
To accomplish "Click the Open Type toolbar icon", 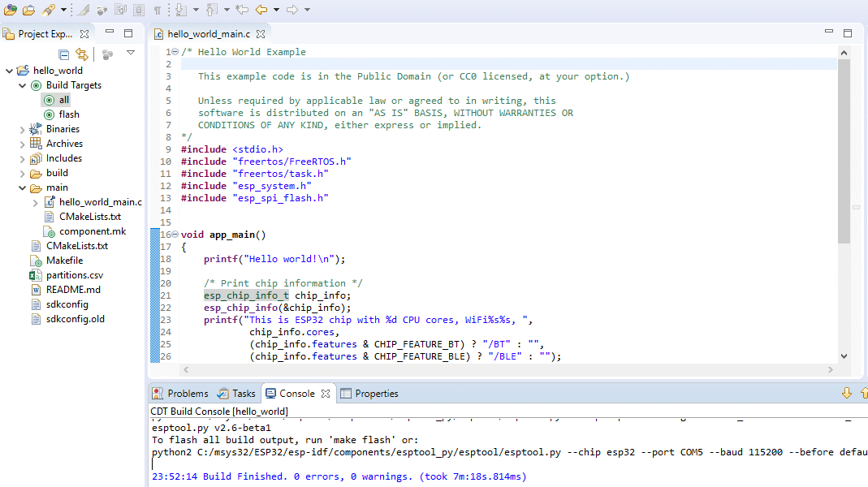I will 11,10.
